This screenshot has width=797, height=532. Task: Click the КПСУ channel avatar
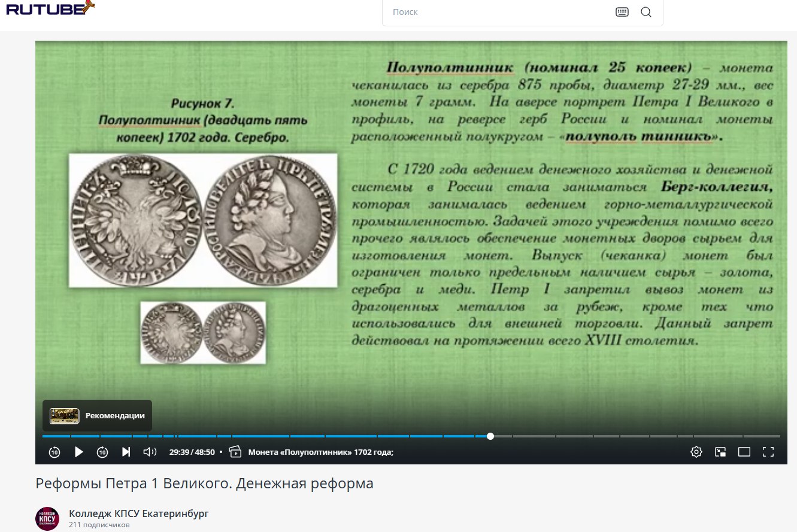coord(47,519)
